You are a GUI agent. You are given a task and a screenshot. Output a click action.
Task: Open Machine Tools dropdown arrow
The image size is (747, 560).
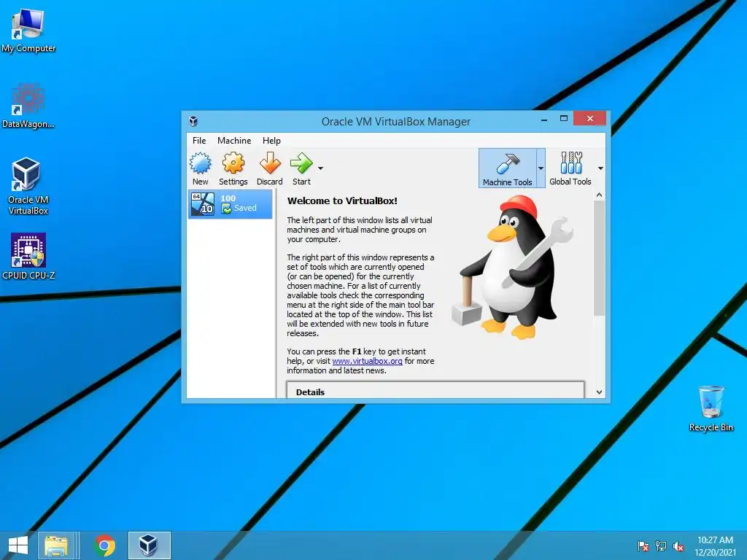(541, 168)
